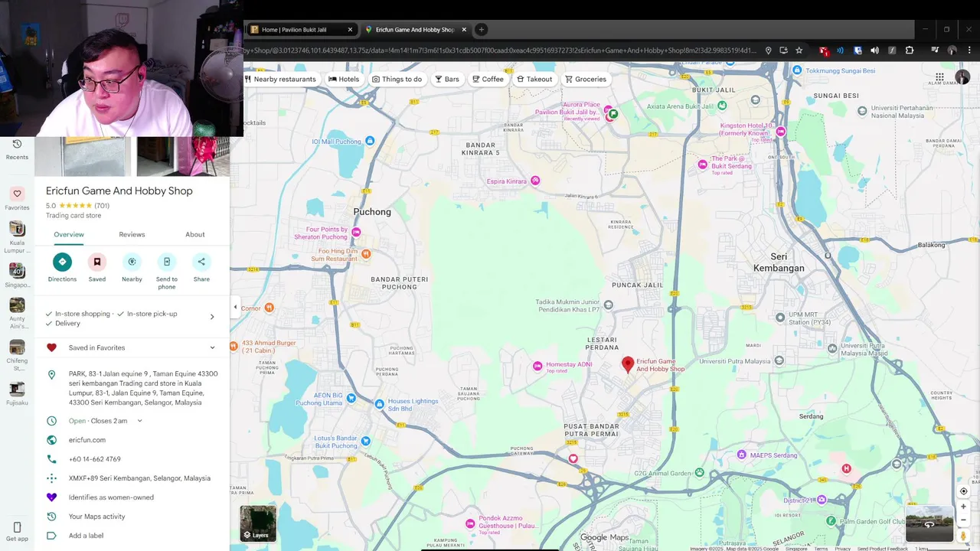Open Street View preview thumbnail
980x551 pixels.
click(x=929, y=523)
